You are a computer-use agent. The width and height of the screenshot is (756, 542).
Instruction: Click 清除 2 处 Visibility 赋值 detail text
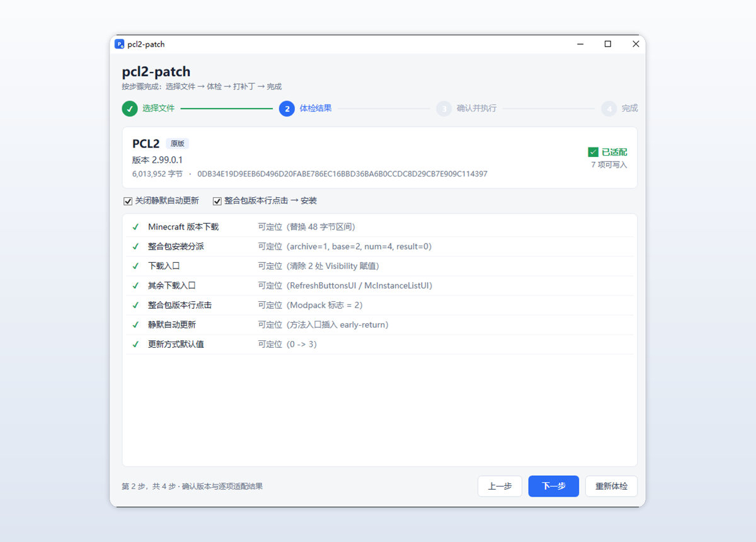coord(319,266)
